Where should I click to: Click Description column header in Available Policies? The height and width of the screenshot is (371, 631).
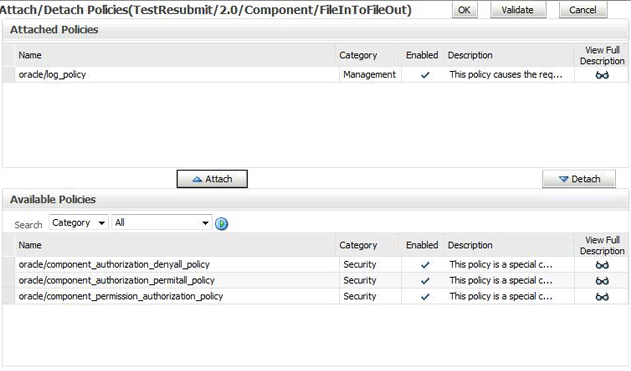(509, 245)
